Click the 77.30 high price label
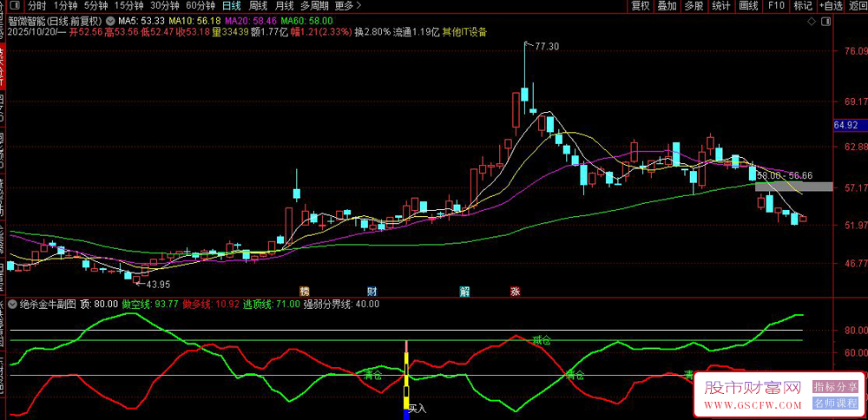The height and width of the screenshot is (420, 868). pos(546,46)
